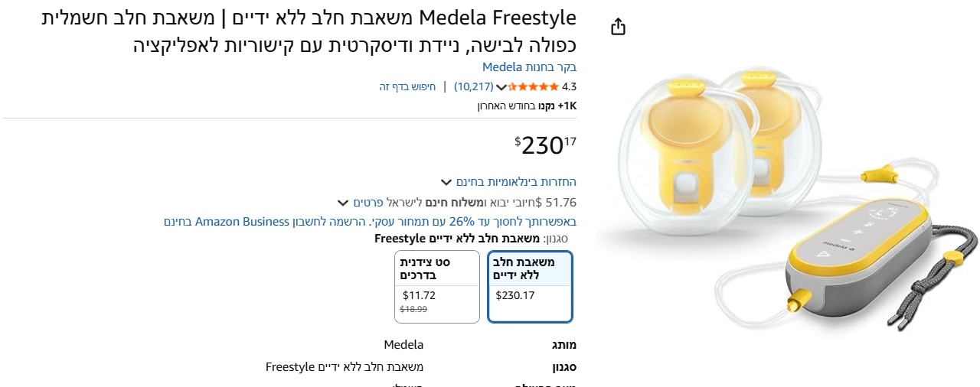Open the rating breakdown chevron beside the stars
Image resolution: width=980 pixels, height=387 pixels.
pyautogui.click(x=501, y=87)
